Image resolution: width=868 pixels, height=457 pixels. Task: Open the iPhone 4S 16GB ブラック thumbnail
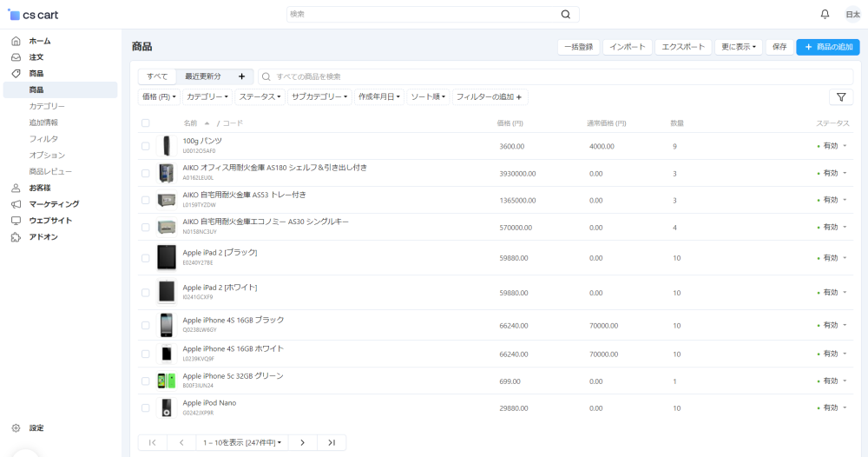coord(167,325)
